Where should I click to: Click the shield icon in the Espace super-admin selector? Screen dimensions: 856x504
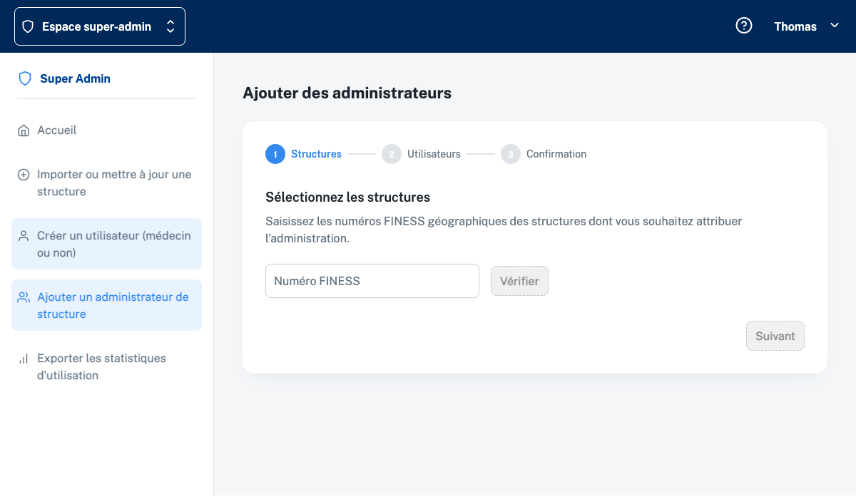tap(28, 26)
